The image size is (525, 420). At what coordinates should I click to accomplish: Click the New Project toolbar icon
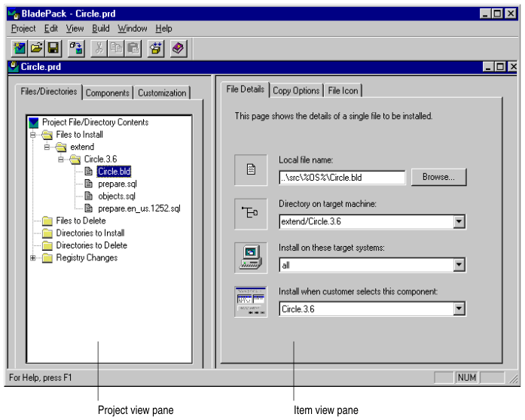20,49
